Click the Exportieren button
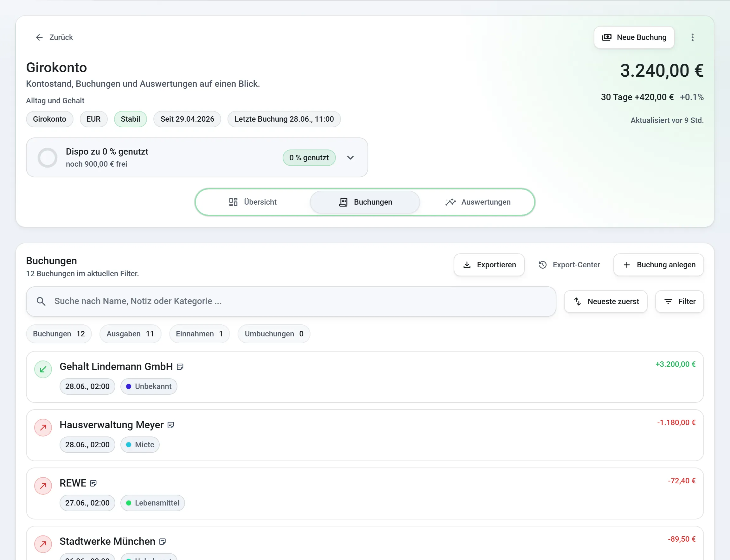The image size is (730, 560). pos(489,265)
